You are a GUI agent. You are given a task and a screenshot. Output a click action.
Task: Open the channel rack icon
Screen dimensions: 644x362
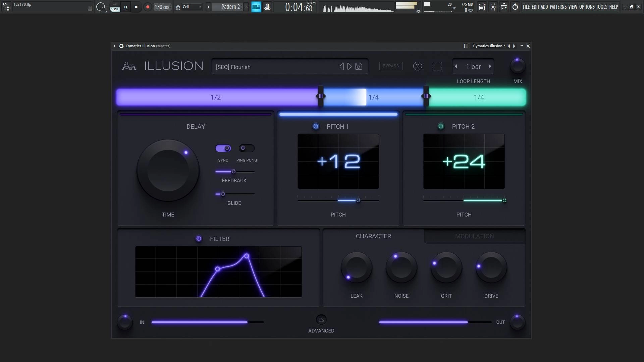click(482, 7)
